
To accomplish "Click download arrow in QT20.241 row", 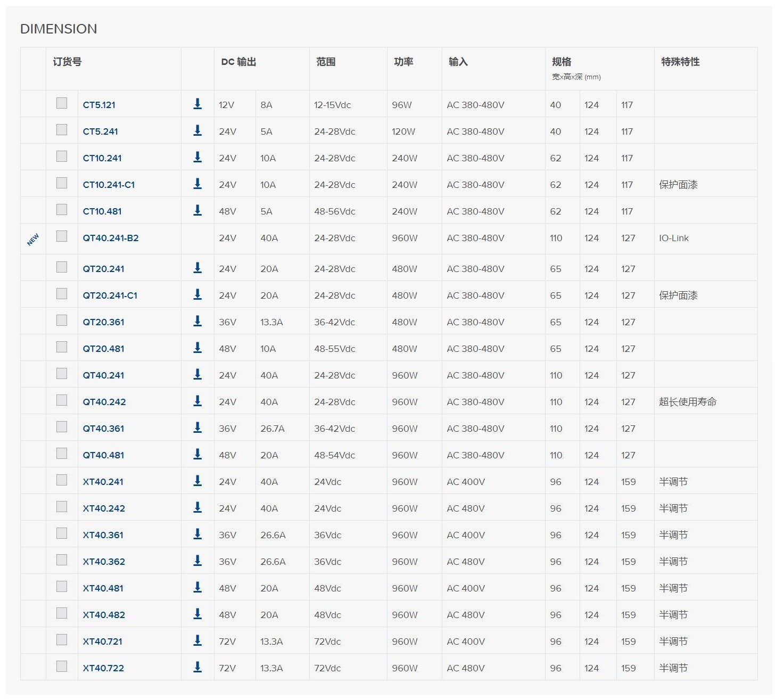I will point(197,268).
